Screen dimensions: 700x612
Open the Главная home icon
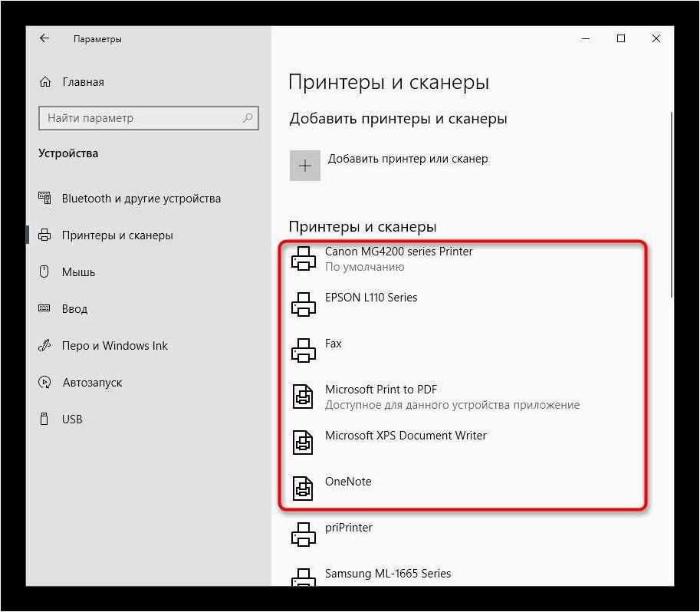pyautogui.click(x=45, y=82)
